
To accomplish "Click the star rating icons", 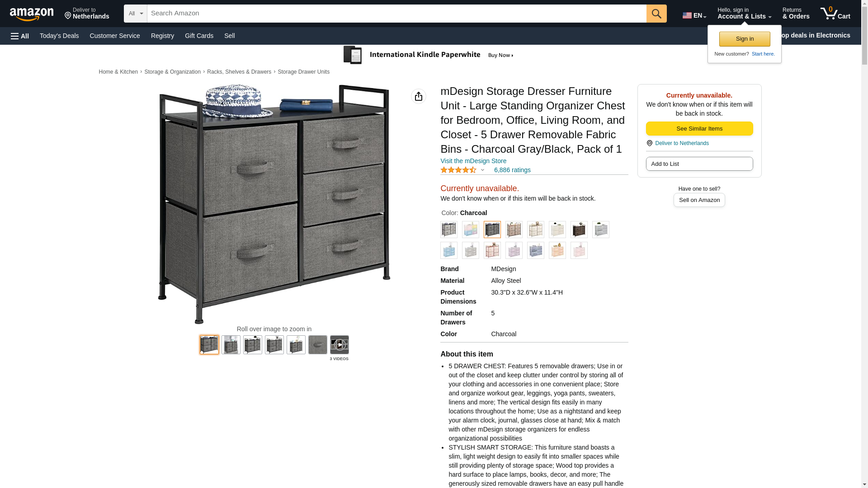I will click(x=458, y=170).
